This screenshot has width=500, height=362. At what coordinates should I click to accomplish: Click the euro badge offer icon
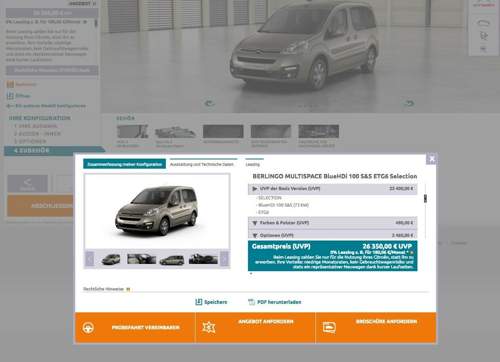click(209, 327)
